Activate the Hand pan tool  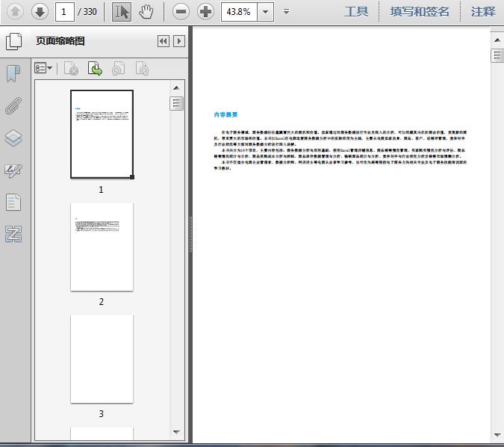[146, 12]
